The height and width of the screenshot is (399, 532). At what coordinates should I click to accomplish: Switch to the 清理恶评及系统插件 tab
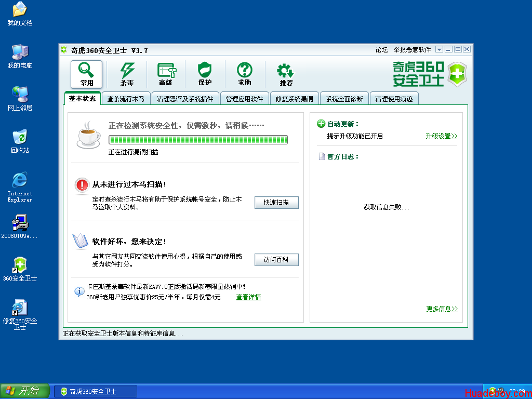[x=185, y=99]
